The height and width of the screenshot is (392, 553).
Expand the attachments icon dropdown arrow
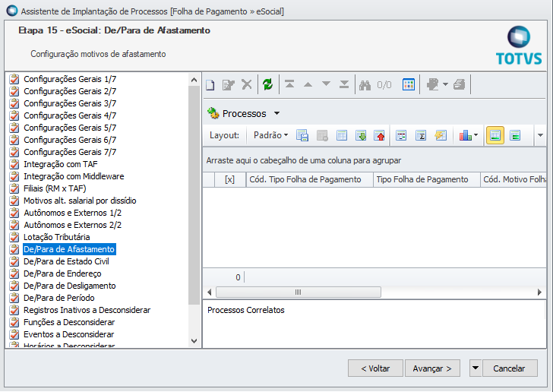click(445, 84)
